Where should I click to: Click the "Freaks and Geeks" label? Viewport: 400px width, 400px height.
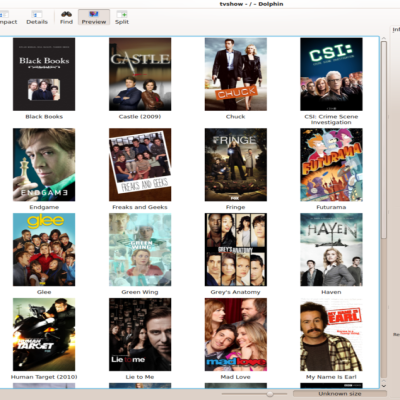point(140,207)
